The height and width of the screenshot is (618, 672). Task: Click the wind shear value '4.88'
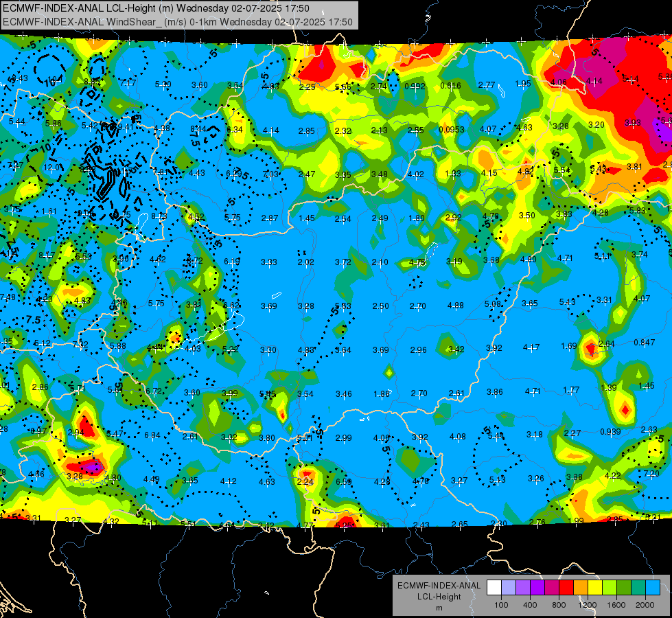click(456, 306)
